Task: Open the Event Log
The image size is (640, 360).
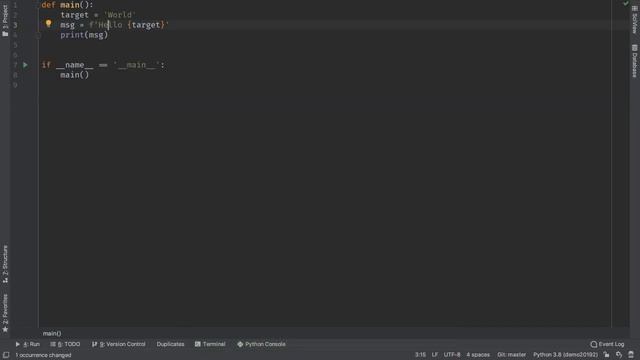Action: [607, 344]
